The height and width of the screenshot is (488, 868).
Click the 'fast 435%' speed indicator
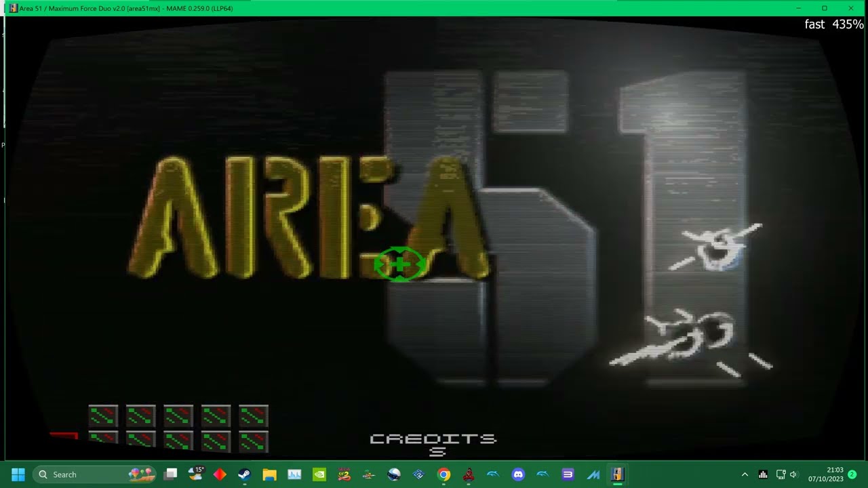point(834,24)
